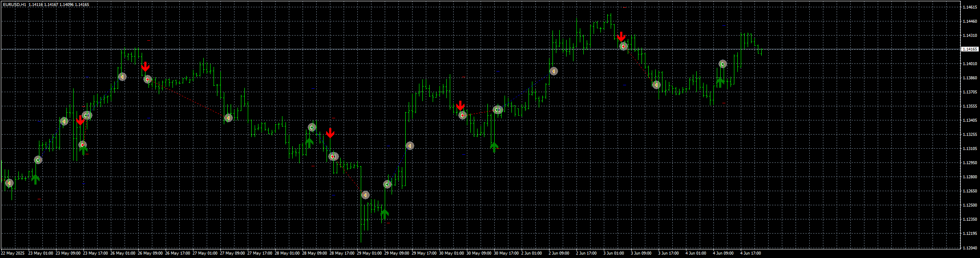Click the 29 May 01:00 time label
This screenshot has height=258, width=980.
click(x=369, y=253)
